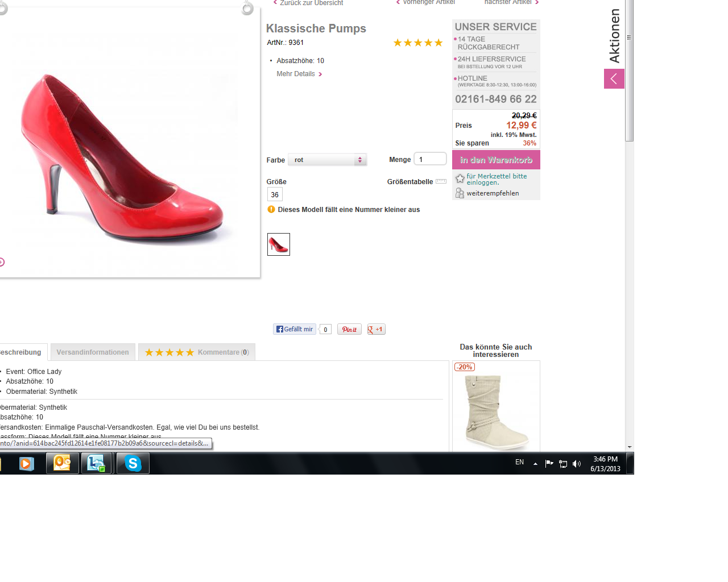Click the volume icon in system tray
This screenshot has width=728, height=582.
[x=577, y=464]
